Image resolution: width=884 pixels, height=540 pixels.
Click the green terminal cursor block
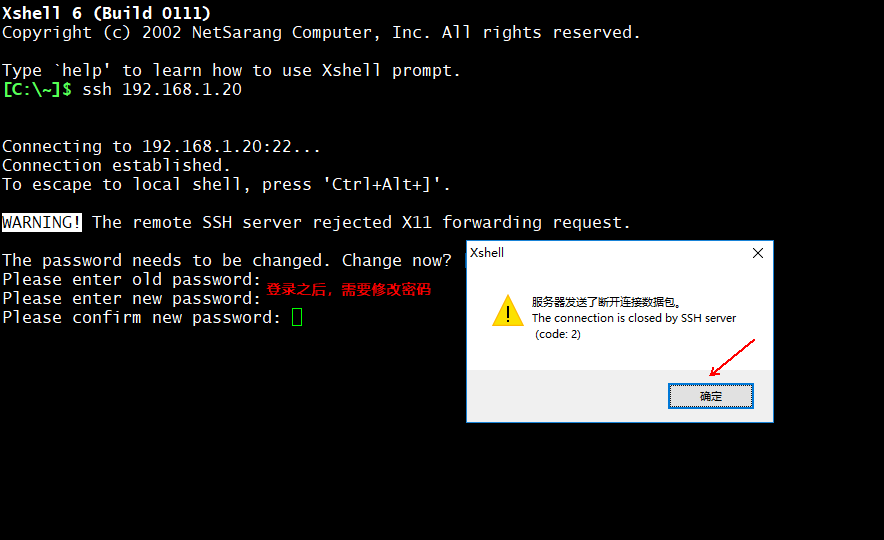(x=296, y=317)
